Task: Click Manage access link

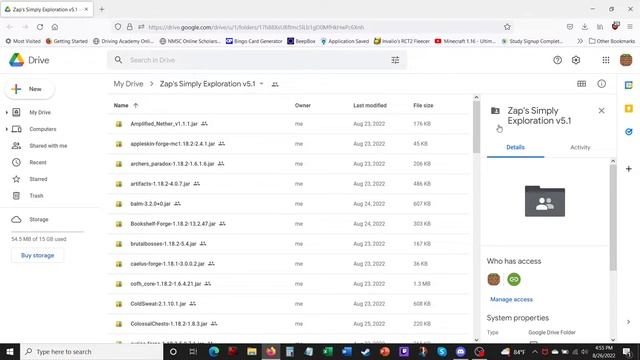Action: [511, 299]
